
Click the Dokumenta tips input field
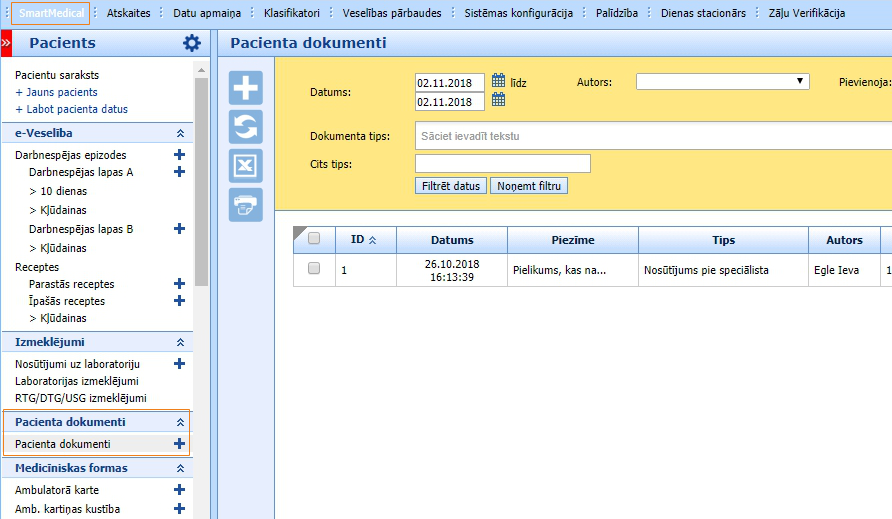point(652,136)
